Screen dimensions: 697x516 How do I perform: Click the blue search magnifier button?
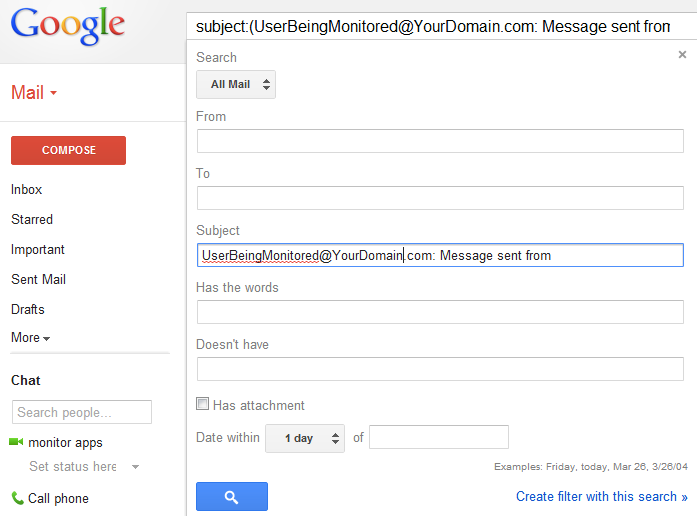click(x=232, y=496)
